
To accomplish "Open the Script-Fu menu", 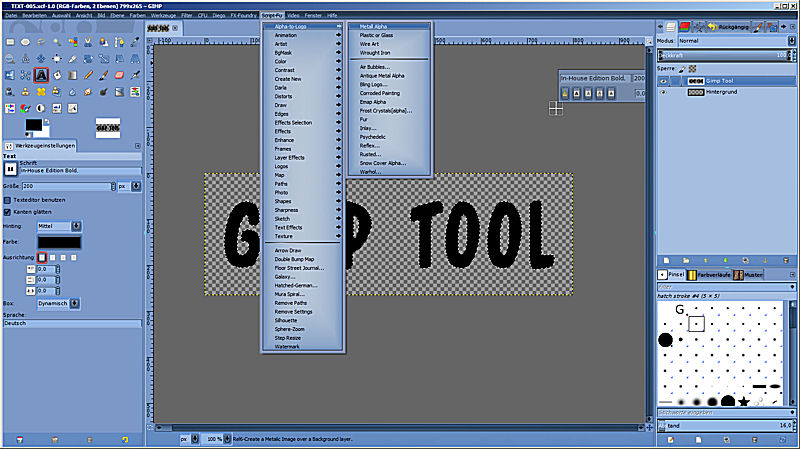I will [271, 15].
